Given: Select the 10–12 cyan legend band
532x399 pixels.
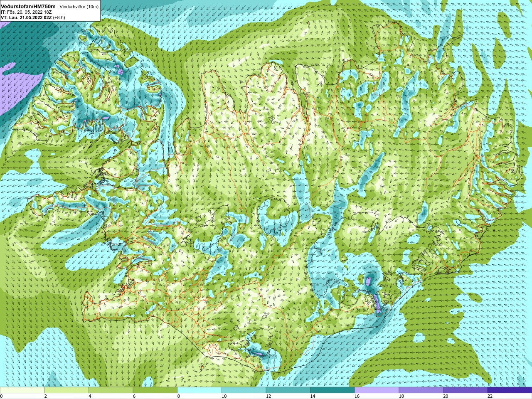Looking at the screenshot, I should pyautogui.click(x=244, y=390).
